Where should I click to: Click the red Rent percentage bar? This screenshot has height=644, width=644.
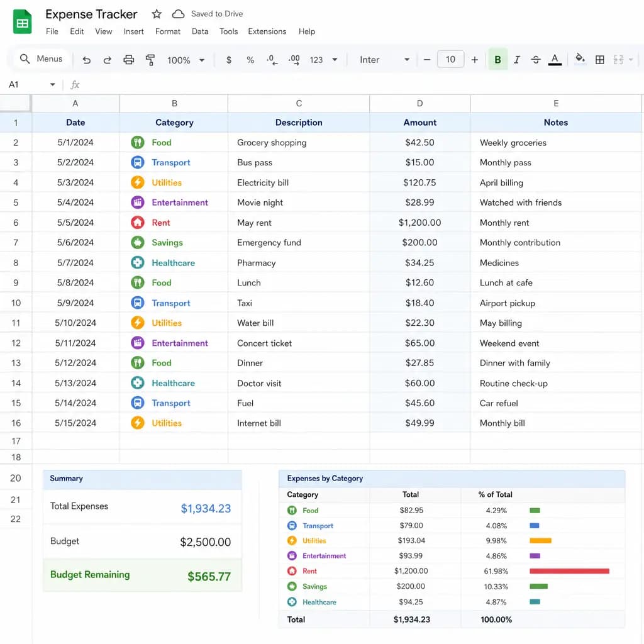pos(569,571)
